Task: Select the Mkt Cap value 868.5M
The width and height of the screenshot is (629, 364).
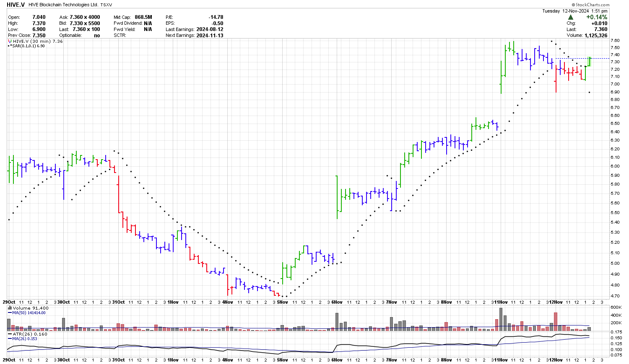Action: [x=143, y=17]
